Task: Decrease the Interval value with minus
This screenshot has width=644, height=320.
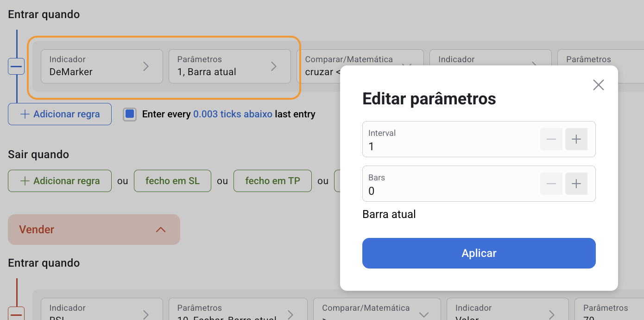Action: (551, 139)
